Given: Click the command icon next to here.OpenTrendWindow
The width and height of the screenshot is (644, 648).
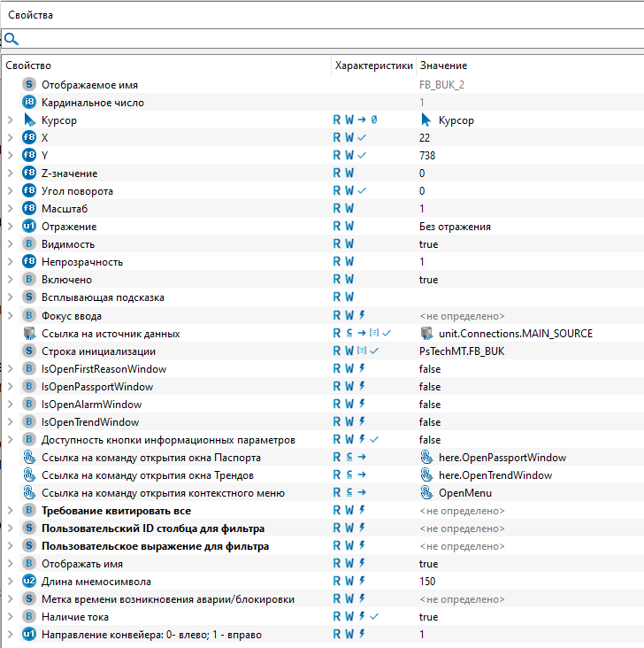Looking at the screenshot, I should click(x=426, y=475).
